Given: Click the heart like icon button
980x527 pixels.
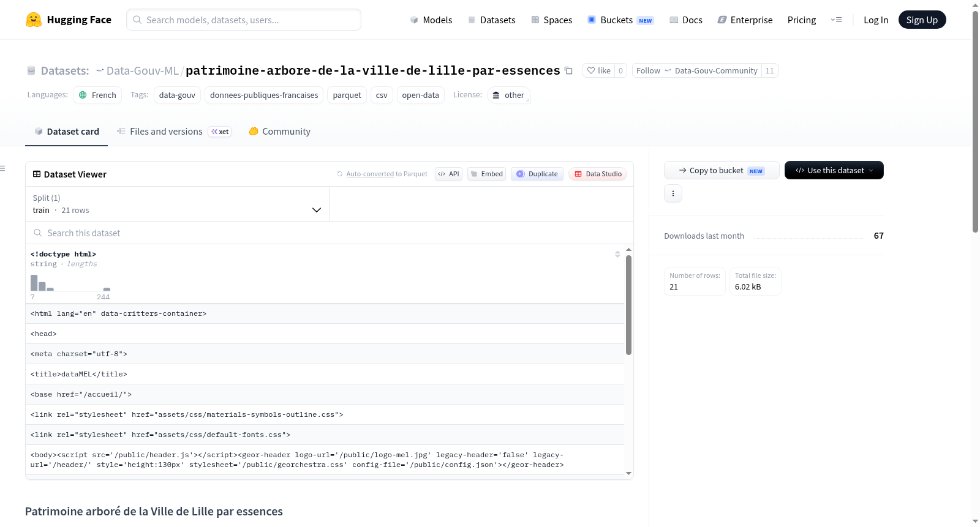Looking at the screenshot, I should 598,70.
